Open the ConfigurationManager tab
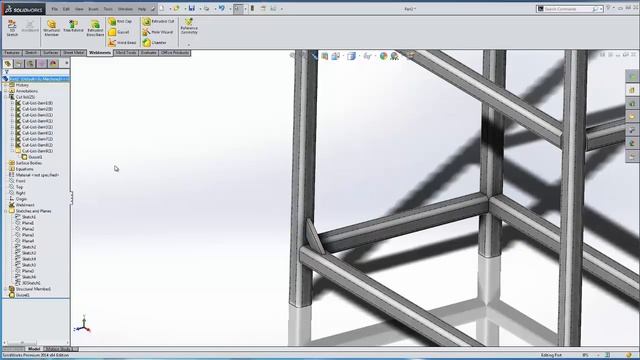 (x=31, y=64)
